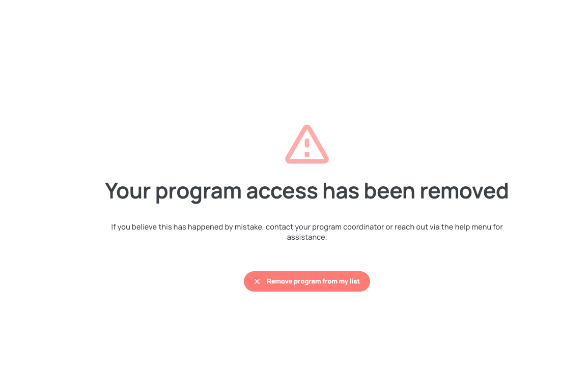The width and height of the screenshot is (588, 371).
Task: Click the word 'contact' in the description
Action: tap(279, 227)
